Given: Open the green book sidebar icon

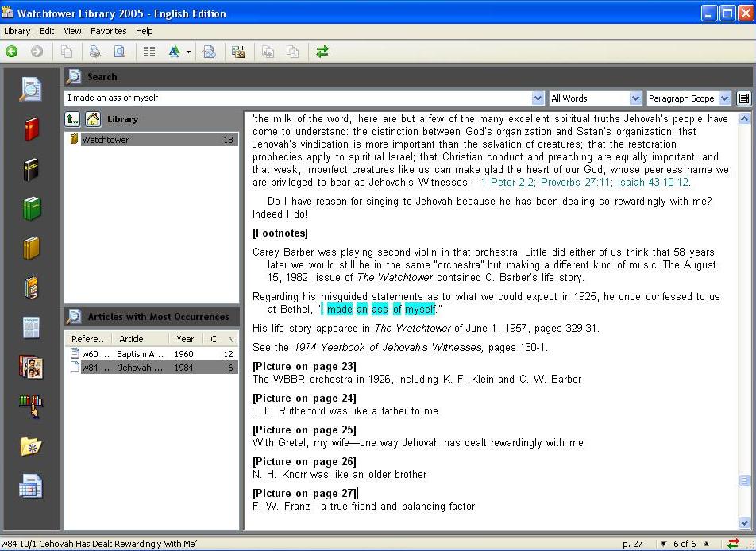Looking at the screenshot, I should 31,208.
